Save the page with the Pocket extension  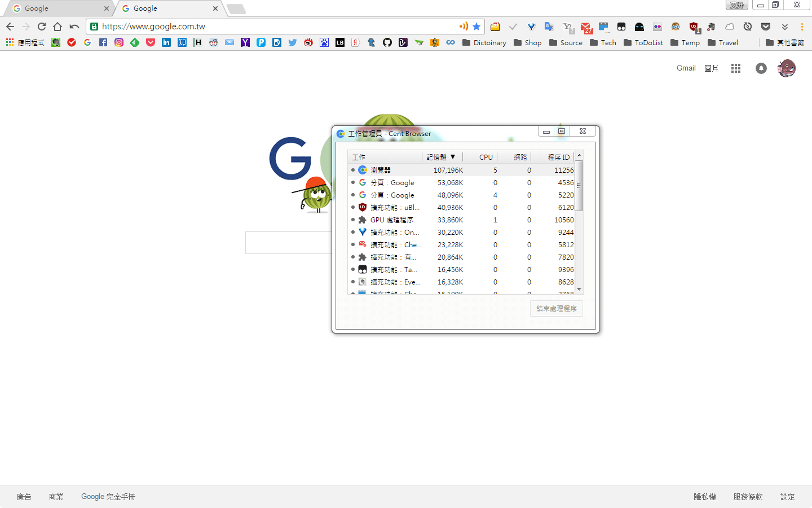pos(766,26)
